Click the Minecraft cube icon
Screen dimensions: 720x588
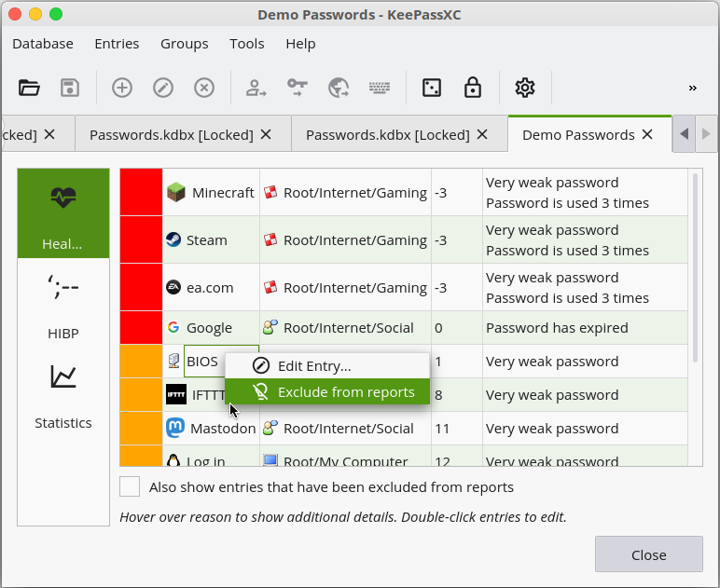(x=176, y=192)
